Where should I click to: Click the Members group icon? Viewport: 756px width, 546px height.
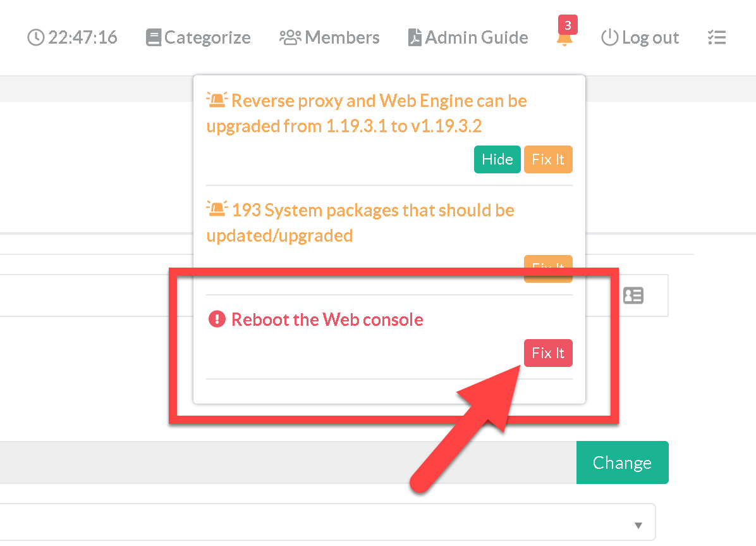click(x=290, y=38)
